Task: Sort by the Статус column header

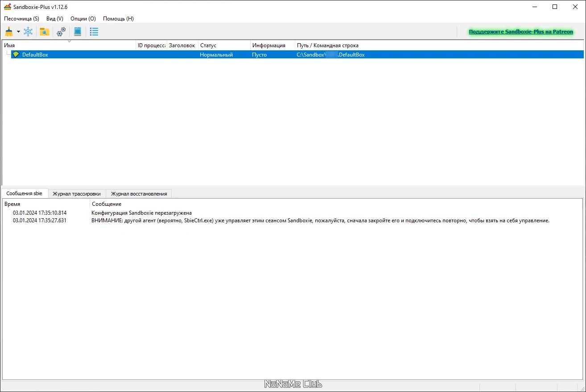Action: click(224, 45)
